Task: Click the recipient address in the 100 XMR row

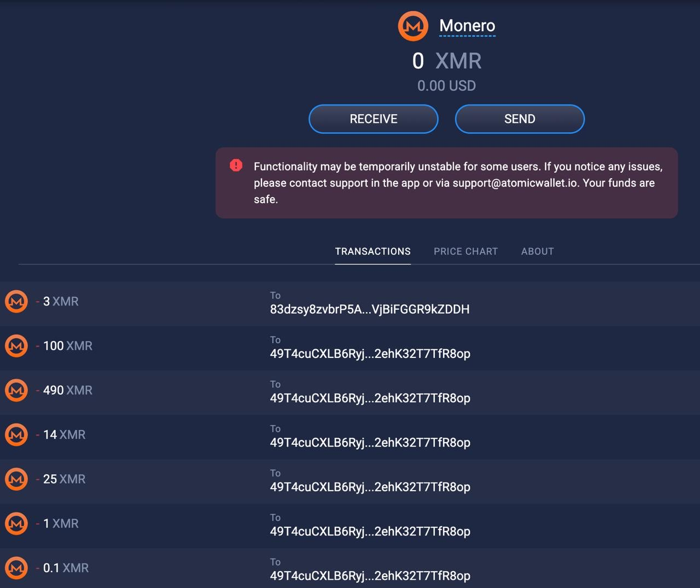Action: point(370,354)
